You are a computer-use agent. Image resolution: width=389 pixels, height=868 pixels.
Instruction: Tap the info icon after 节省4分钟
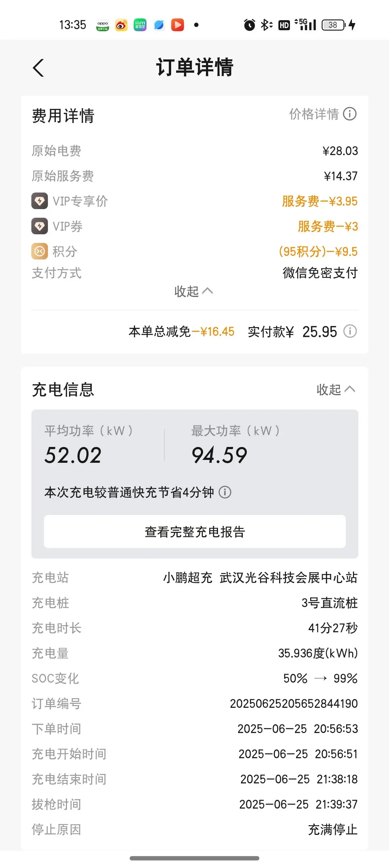225,492
